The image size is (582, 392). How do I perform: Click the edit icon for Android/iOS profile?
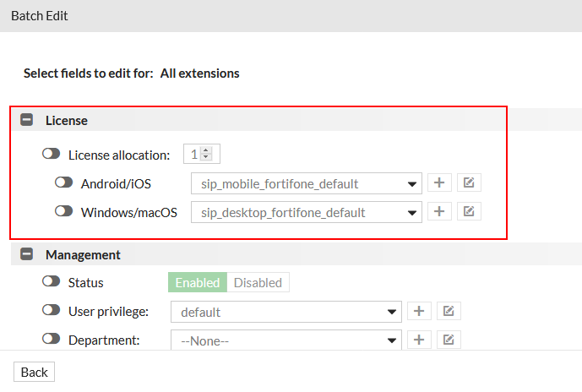tap(469, 183)
